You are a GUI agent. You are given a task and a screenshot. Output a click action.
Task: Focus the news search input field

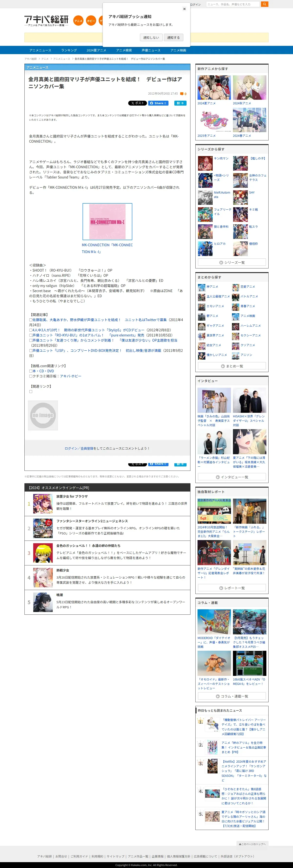pyautogui.click(x=233, y=4)
